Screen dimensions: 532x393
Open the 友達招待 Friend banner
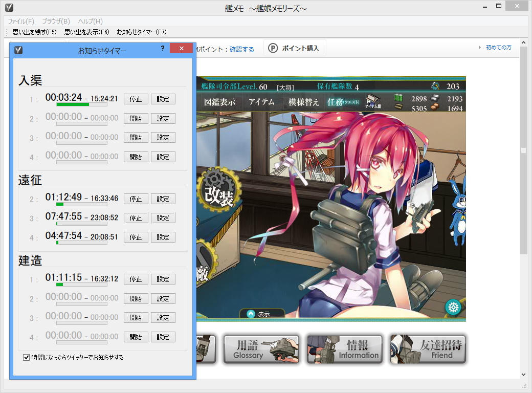[428, 349]
